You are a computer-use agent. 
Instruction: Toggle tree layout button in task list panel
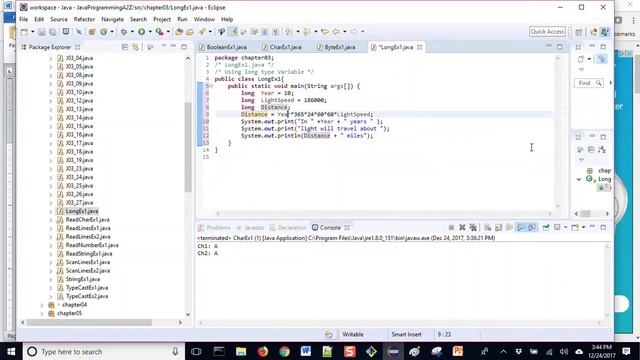tap(602, 59)
